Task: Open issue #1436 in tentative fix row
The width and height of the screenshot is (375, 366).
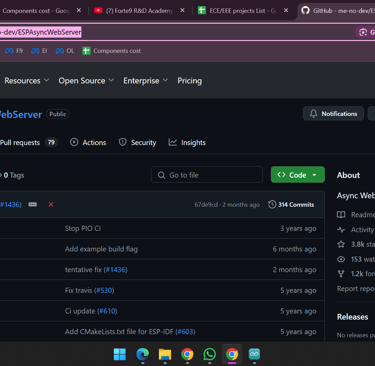Action: pos(116,270)
